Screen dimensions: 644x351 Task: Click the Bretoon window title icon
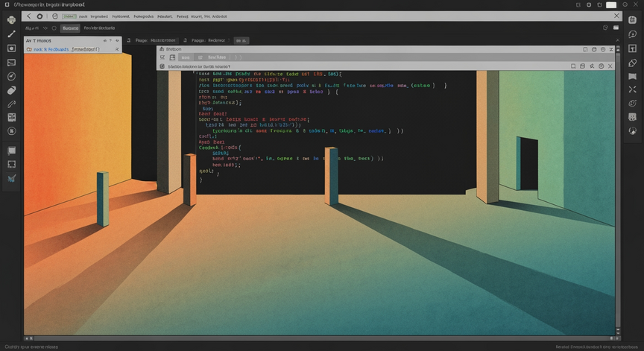[x=162, y=49]
